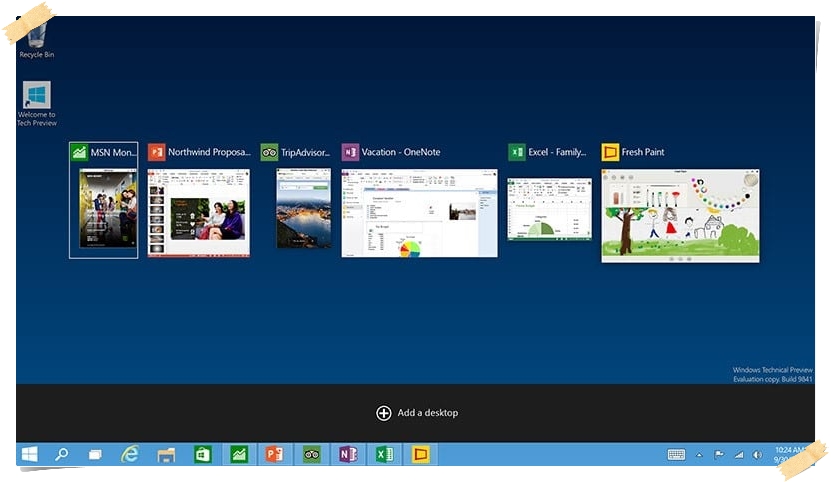The height and width of the screenshot is (482, 831).
Task: Open the Windows Store taskbar icon
Action: tap(202, 454)
